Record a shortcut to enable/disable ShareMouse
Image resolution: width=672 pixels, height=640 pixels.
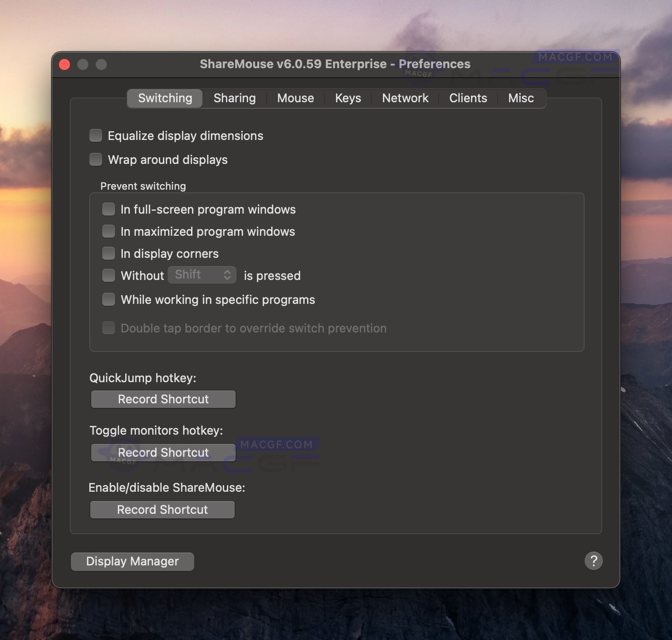coord(162,510)
